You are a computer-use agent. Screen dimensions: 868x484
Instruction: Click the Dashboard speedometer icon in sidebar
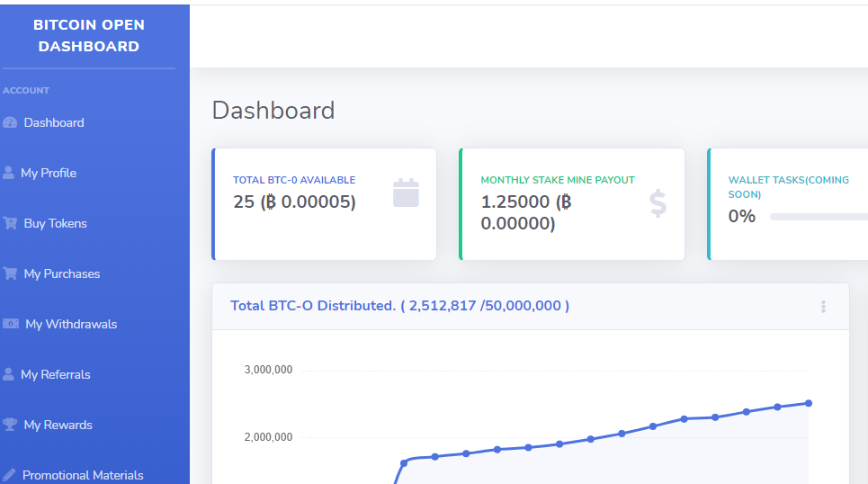coord(9,122)
